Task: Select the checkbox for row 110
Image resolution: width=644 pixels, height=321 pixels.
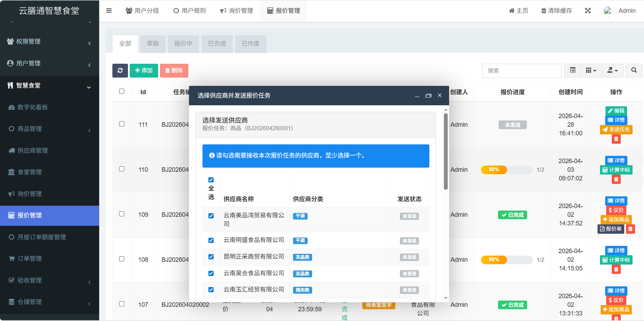Action: coord(122,169)
